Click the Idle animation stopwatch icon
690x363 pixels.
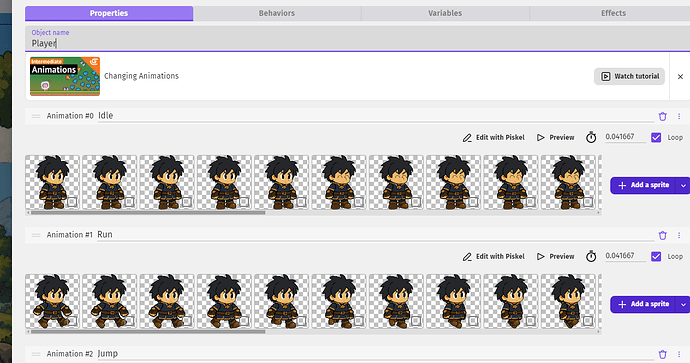tap(591, 137)
